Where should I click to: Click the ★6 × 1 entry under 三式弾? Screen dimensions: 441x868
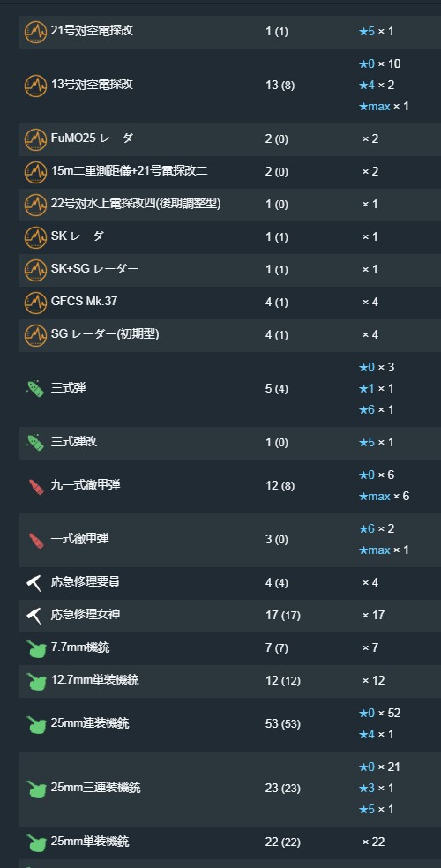pyautogui.click(x=376, y=409)
